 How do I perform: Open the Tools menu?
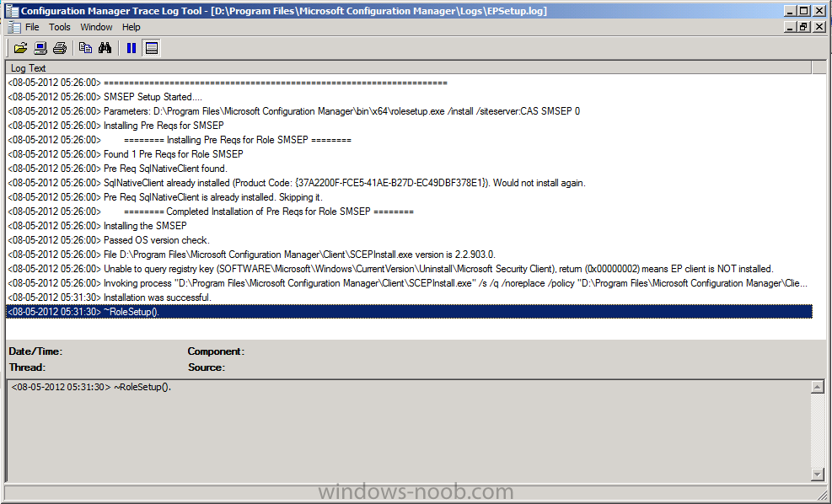tap(59, 27)
